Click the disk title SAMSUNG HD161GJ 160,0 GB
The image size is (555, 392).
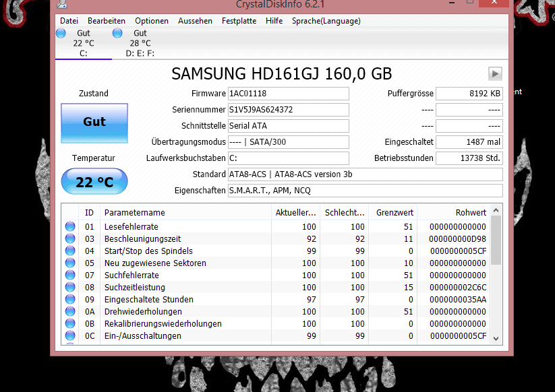tap(281, 74)
